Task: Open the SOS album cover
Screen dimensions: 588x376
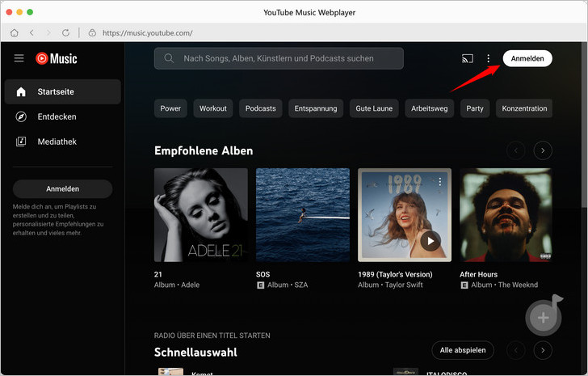Action: point(303,215)
